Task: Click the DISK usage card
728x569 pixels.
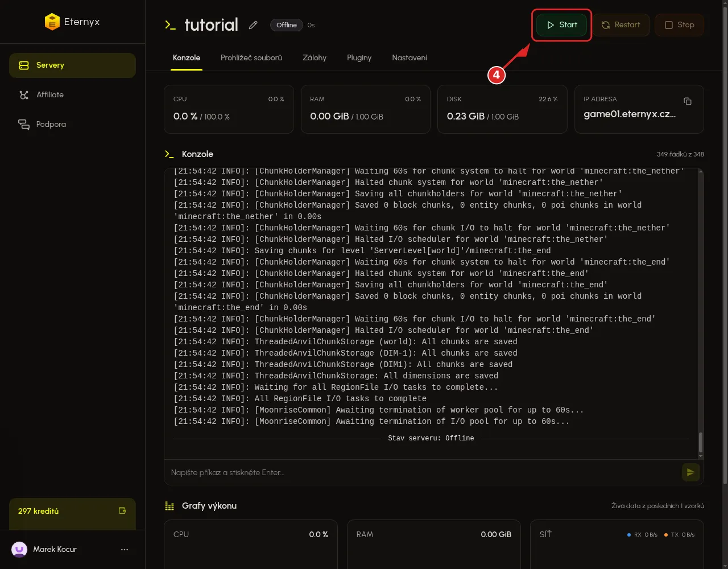Action: click(502, 109)
